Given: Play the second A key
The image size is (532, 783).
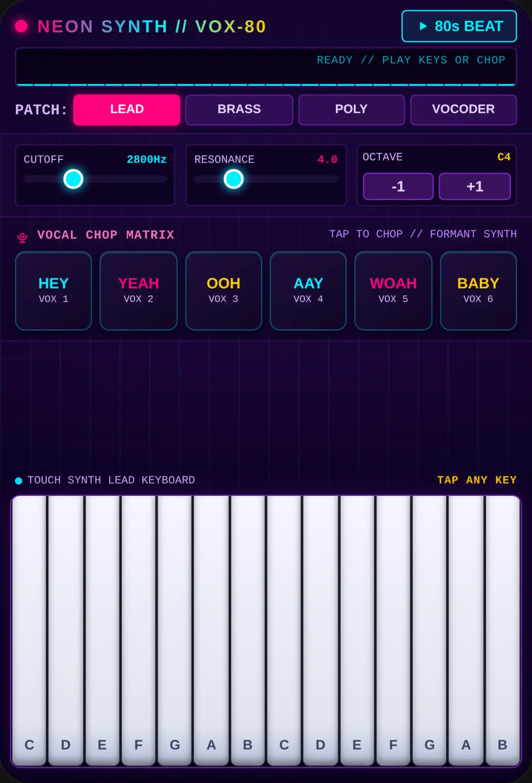Looking at the screenshot, I should click(466, 630).
